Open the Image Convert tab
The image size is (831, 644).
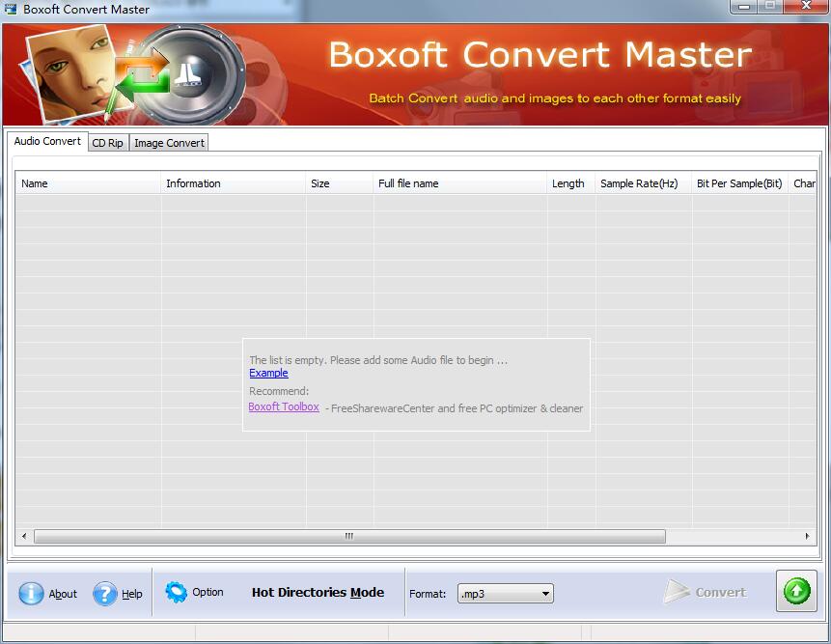(x=169, y=143)
